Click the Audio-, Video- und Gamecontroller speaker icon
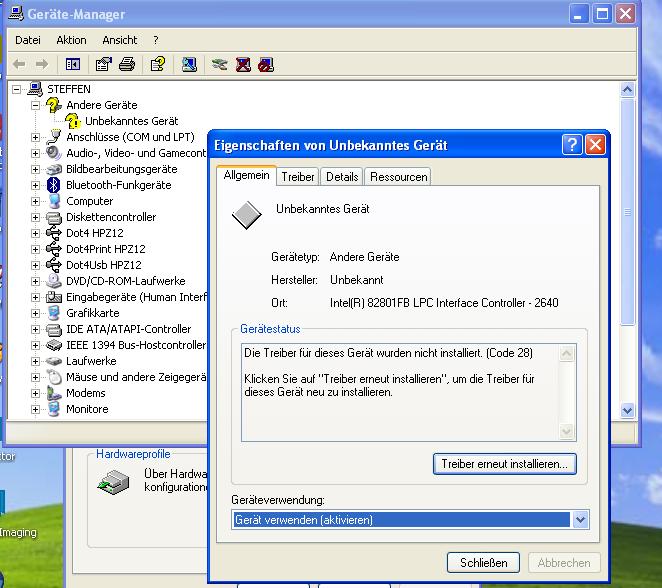Screen dimensions: 662x588 [54, 153]
